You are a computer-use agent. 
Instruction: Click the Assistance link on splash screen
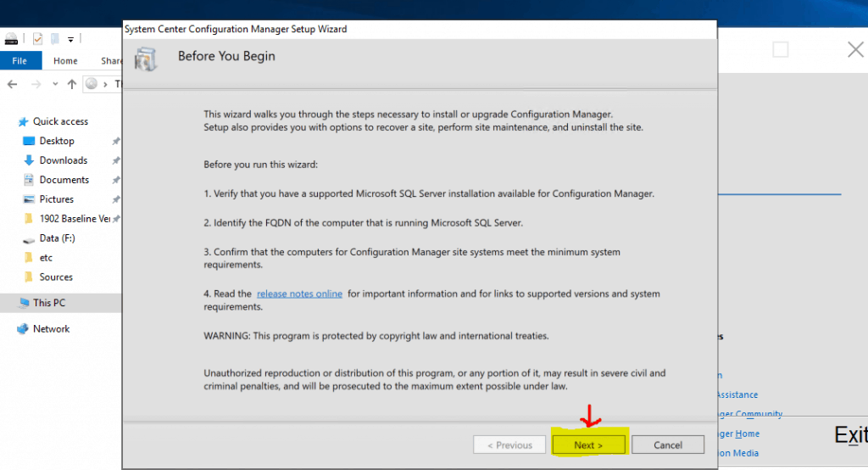click(x=737, y=394)
